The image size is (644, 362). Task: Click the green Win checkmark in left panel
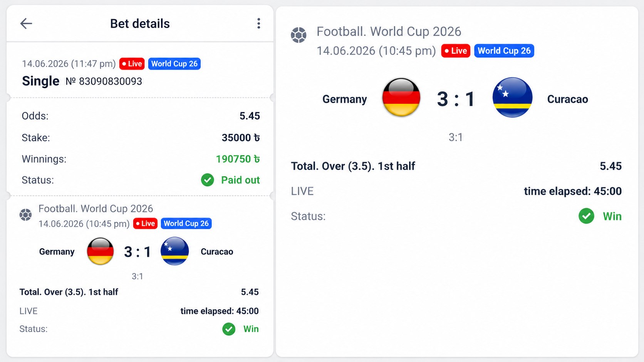tap(229, 329)
